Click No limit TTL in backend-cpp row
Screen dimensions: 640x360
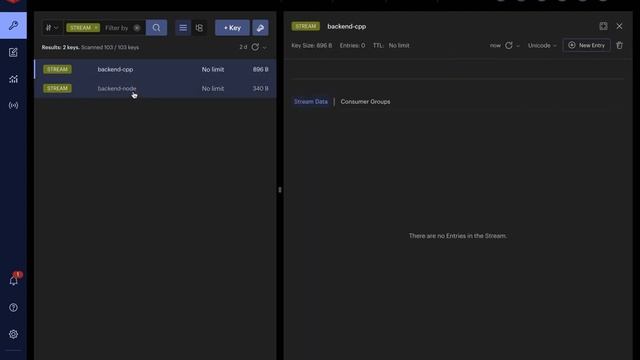point(213,69)
